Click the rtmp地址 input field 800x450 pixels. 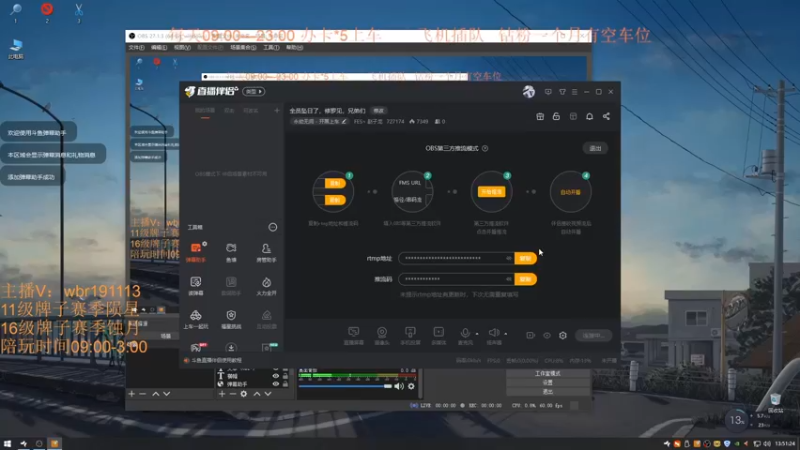click(457, 258)
